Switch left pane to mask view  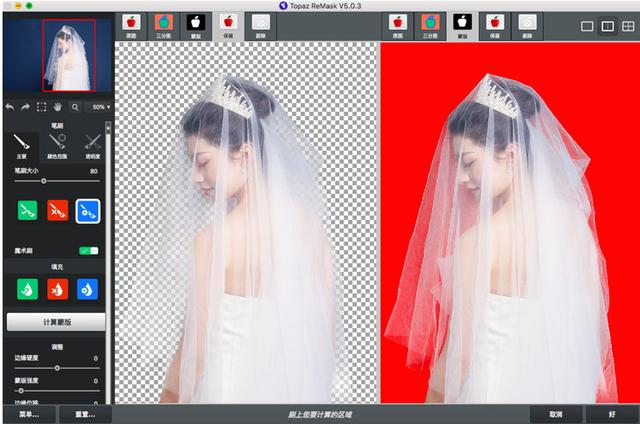[196, 26]
